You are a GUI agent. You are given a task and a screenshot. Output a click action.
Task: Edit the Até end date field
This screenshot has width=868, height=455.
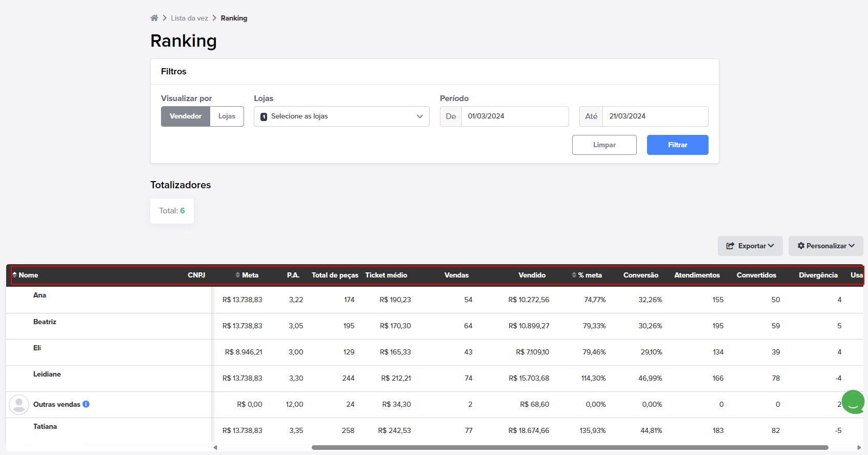[655, 116]
